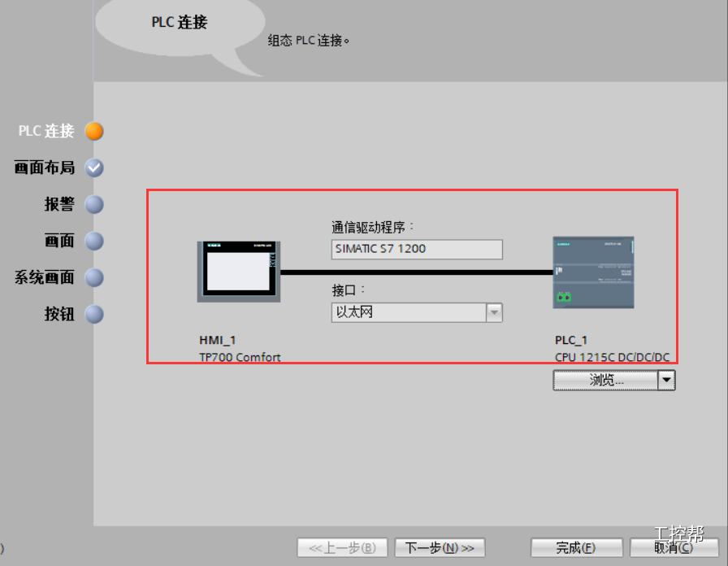Click the HMI_1 device name label
Viewport: 728px width, 566px height.
click(x=218, y=340)
